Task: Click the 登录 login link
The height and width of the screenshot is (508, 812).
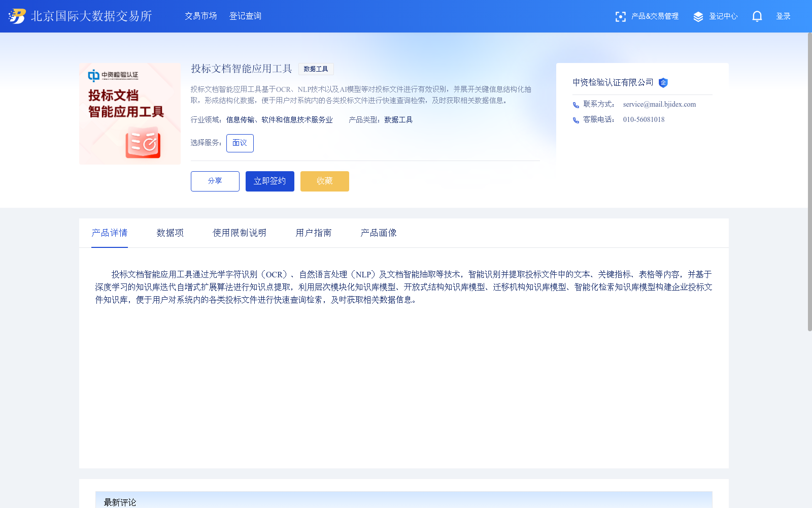Action: (784, 16)
